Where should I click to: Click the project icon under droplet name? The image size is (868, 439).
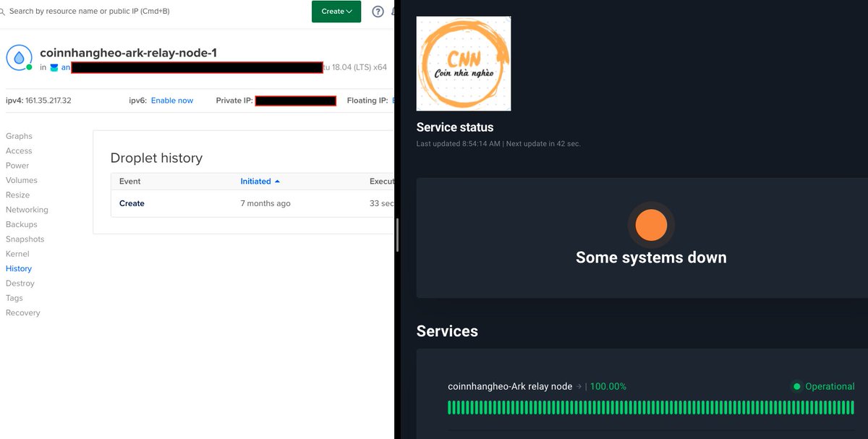tap(54, 67)
